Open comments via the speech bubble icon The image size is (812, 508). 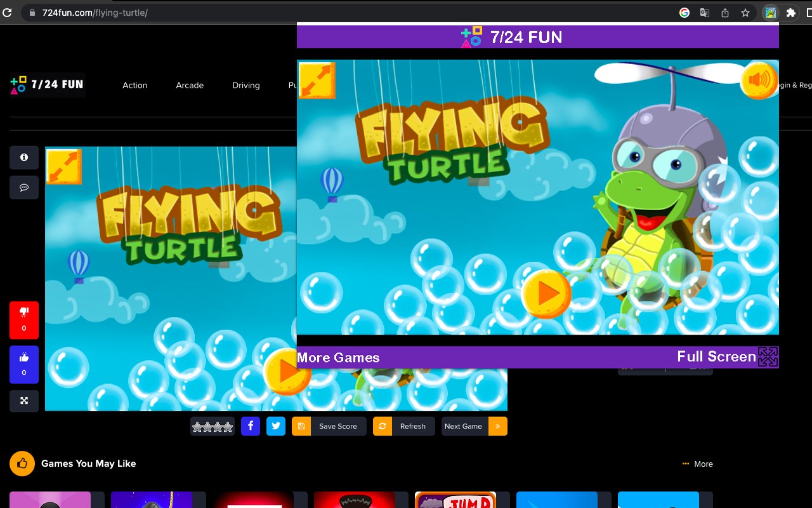[x=24, y=187]
